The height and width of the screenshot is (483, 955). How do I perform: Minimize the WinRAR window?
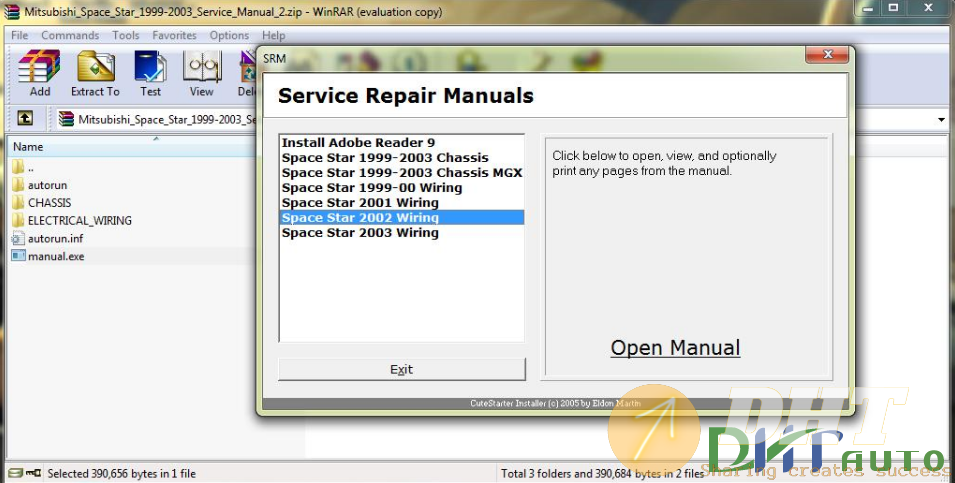(868, 8)
